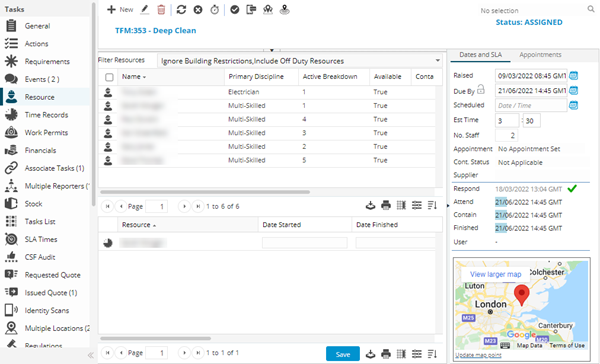The image size is (600, 364).
Task: Click the Scheduled Date / Time field
Action: pos(531,105)
